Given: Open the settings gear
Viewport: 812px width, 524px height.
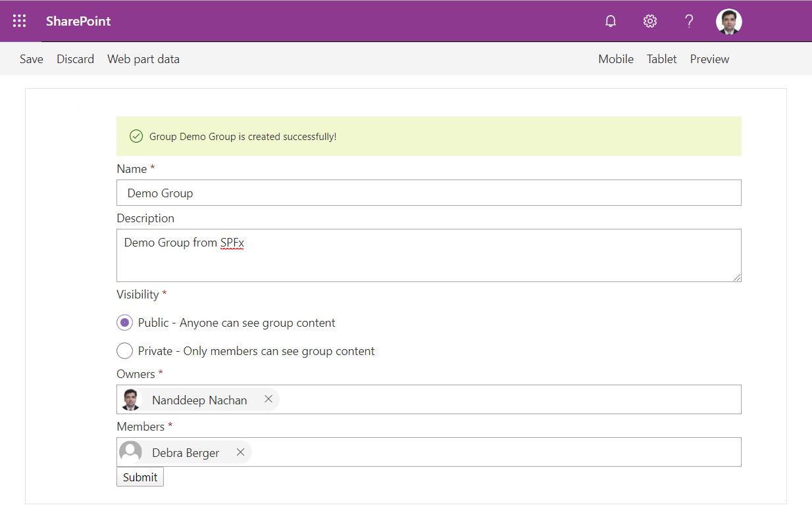Looking at the screenshot, I should 649,21.
